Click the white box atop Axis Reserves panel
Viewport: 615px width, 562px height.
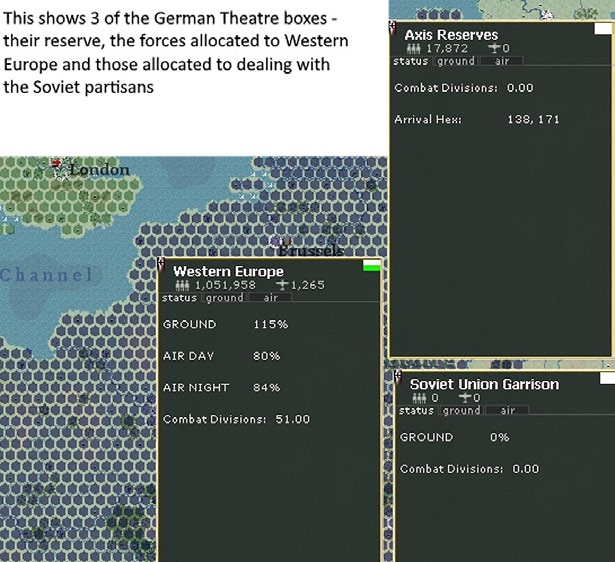click(x=604, y=27)
